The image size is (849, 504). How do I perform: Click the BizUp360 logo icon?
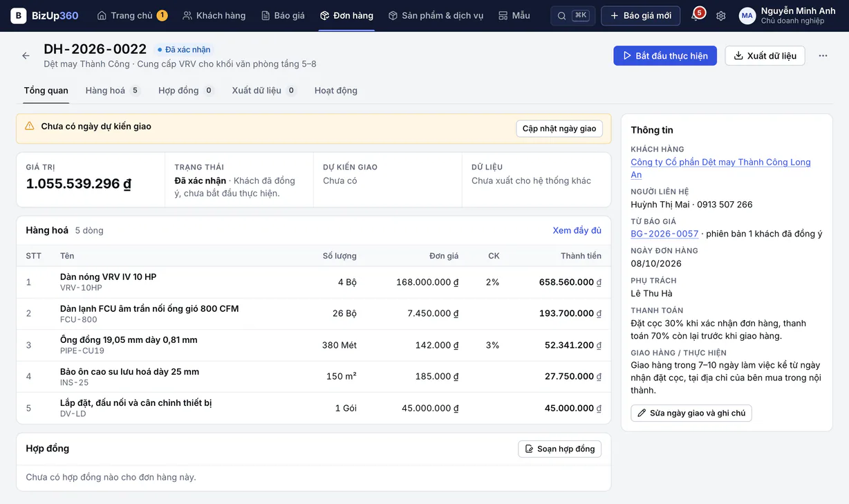click(x=19, y=15)
